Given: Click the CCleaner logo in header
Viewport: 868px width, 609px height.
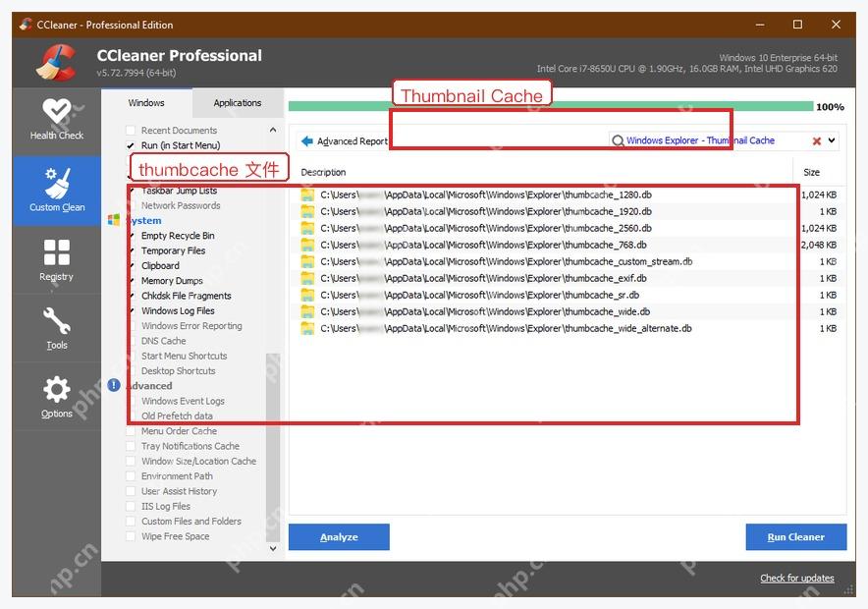Looking at the screenshot, I should click(x=56, y=63).
